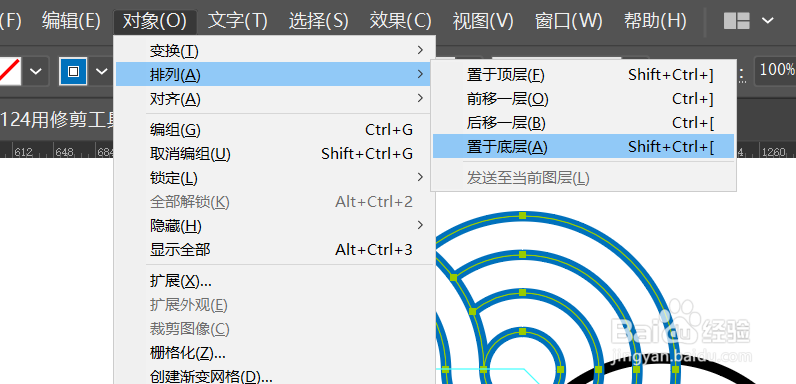
Task: Expand the 变换(T) submenu
Action: pos(276,51)
